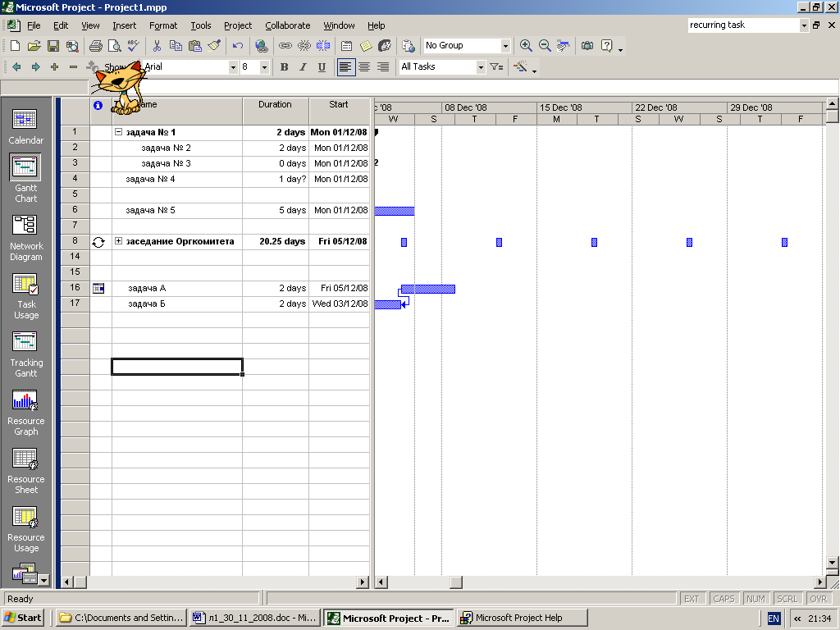
Task: Split the task with split icon
Action: pyautogui.click(x=323, y=46)
